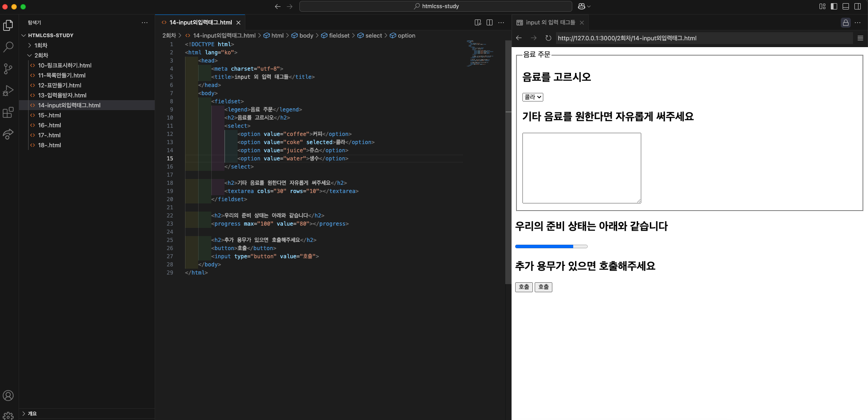Image resolution: width=868 pixels, height=420 pixels.
Task: Toggle the lock group icon in preview pane
Action: click(x=846, y=23)
